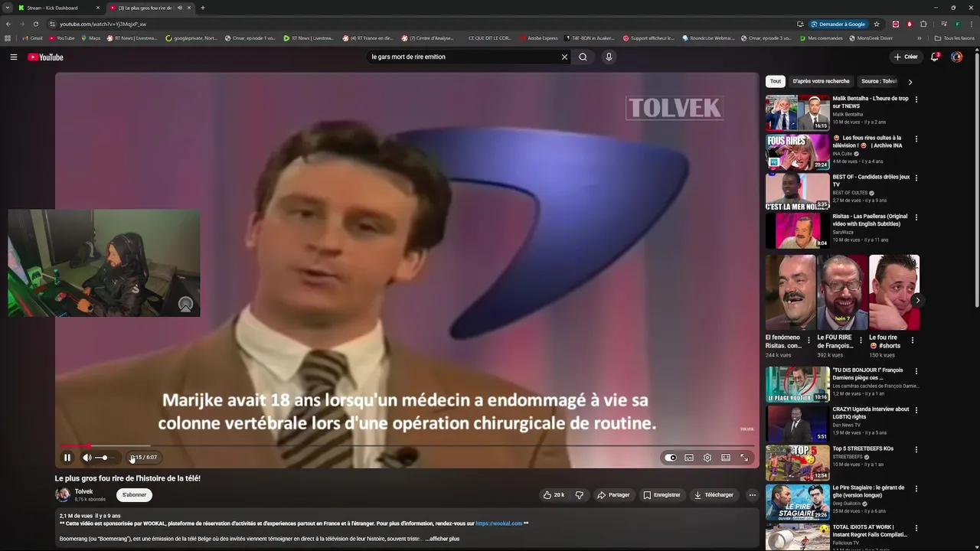Expand description with ...afficher plus
This screenshot has width=980, height=551.
click(x=443, y=539)
